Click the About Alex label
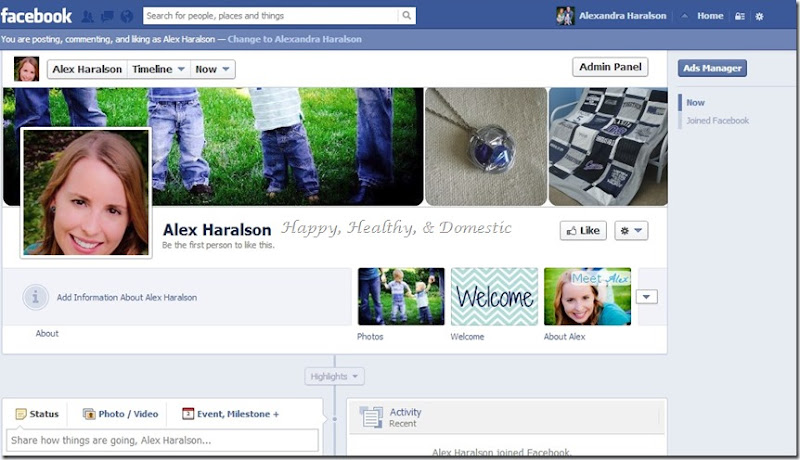This screenshot has width=800, height=460. 564,337
